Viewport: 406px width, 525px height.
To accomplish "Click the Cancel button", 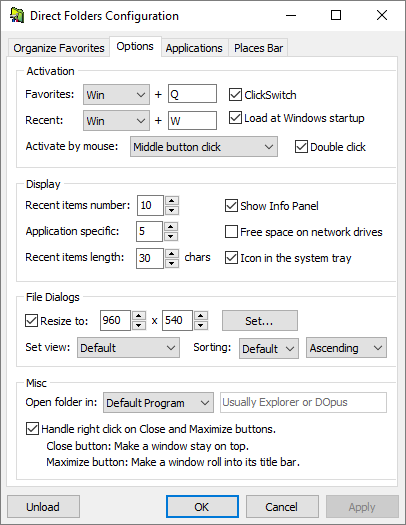I will click(x=282, y=507).
